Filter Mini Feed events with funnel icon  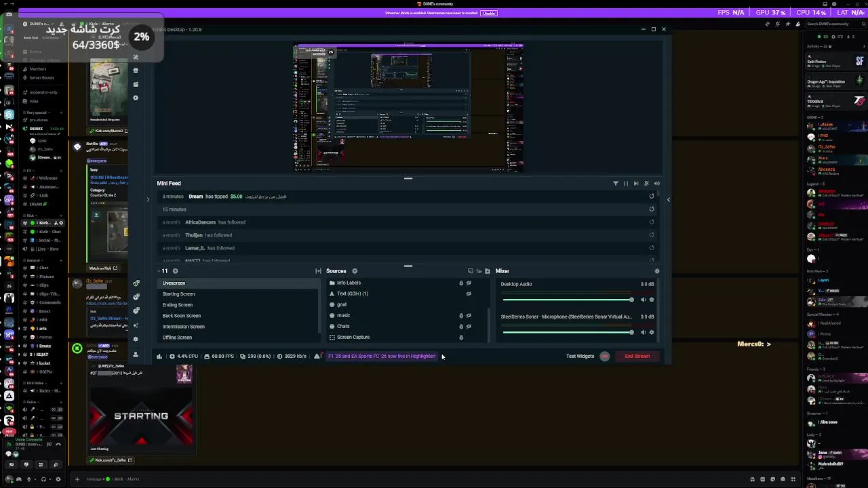click(x=616, y=183)
